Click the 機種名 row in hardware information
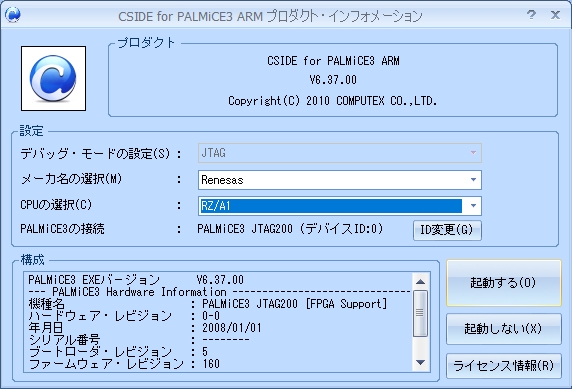 point(208,304)
